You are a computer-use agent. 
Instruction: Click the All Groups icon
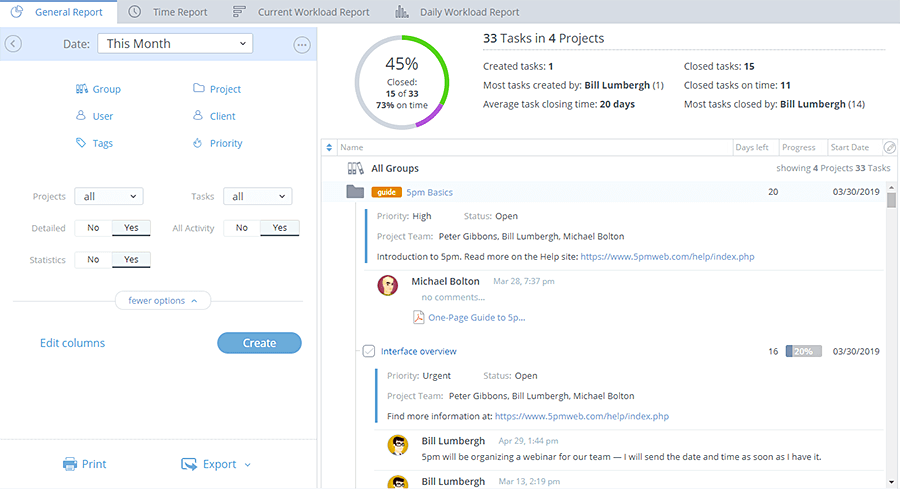[x=355, y=169]
